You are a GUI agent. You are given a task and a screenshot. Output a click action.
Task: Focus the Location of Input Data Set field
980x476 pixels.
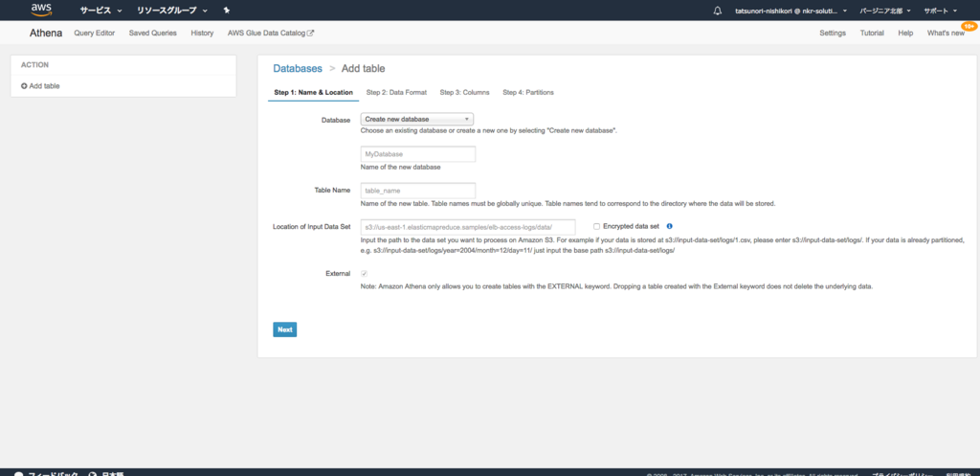coord(468,226)
